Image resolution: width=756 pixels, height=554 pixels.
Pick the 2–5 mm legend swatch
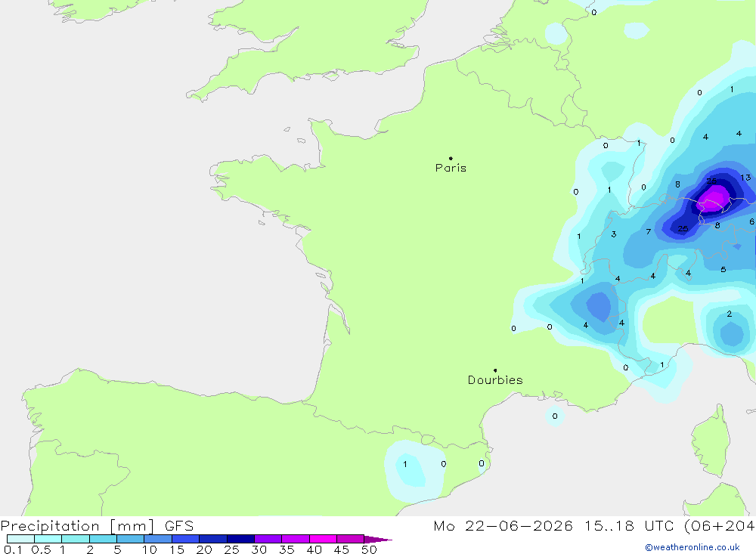pyautogui.click(x=103, y=539)
